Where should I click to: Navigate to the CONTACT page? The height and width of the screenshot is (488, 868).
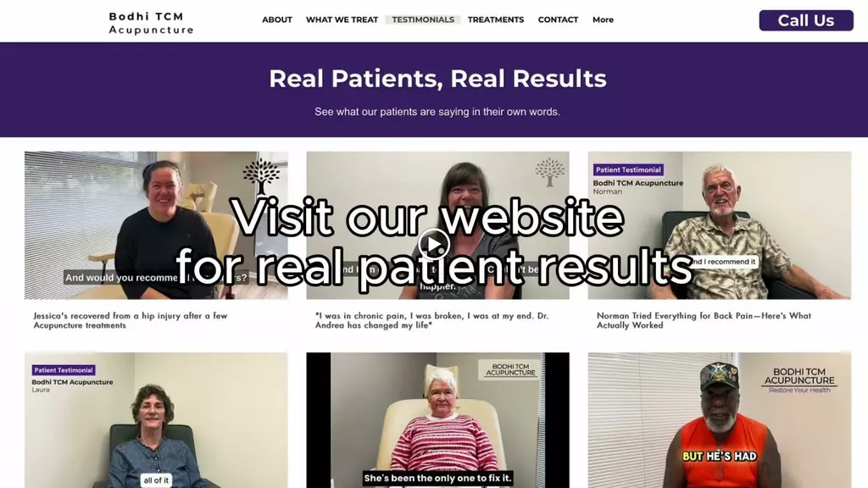point(558,20)
